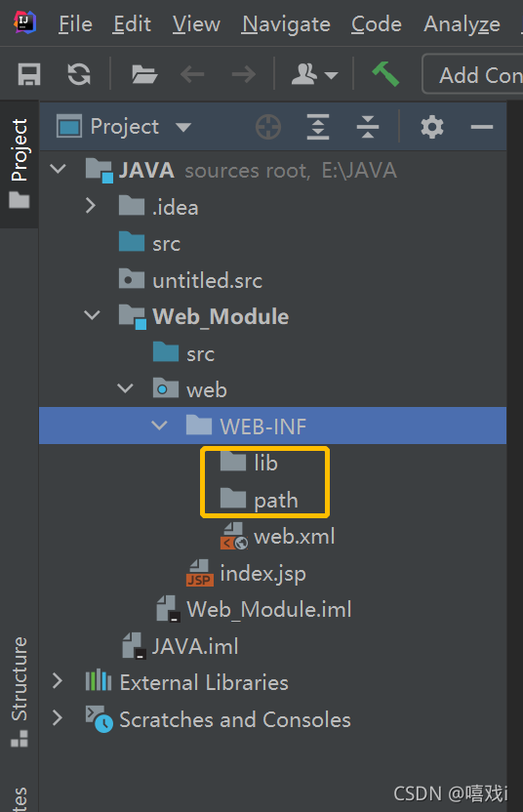
Task: Click the untitled.src folder icon
Action: click(x=132, y=278)
